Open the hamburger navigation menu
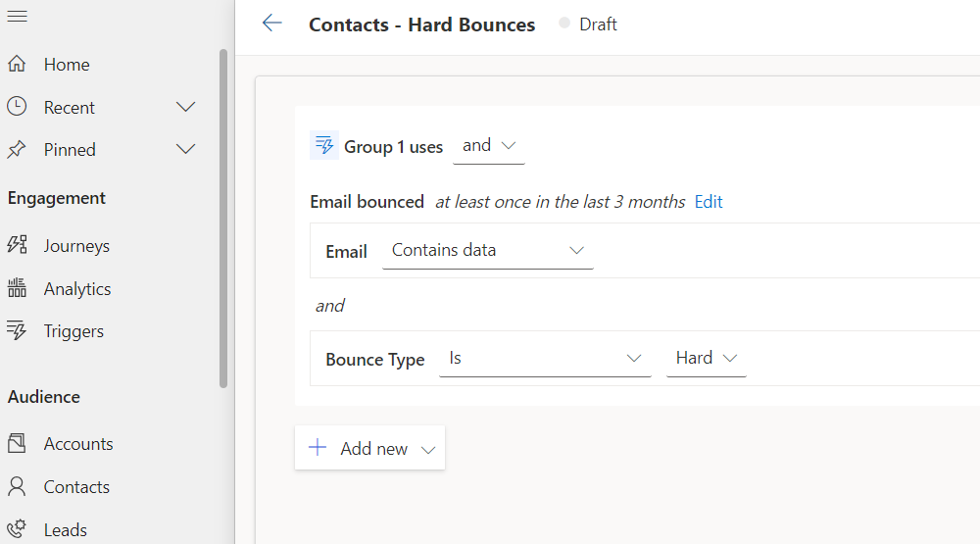Viewport: 980px width, 544px height. 17,17
